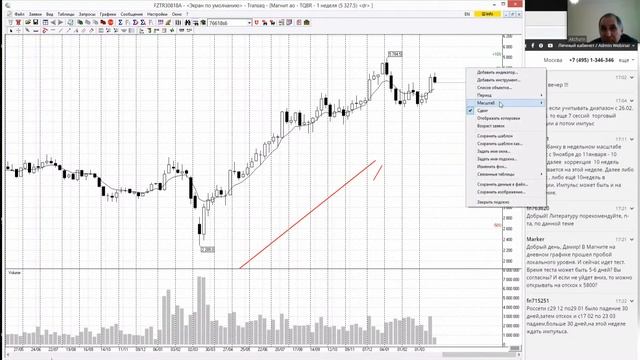Choose Задать имя окна in context menu
640x360 pixels.
(x=506, y=151)
